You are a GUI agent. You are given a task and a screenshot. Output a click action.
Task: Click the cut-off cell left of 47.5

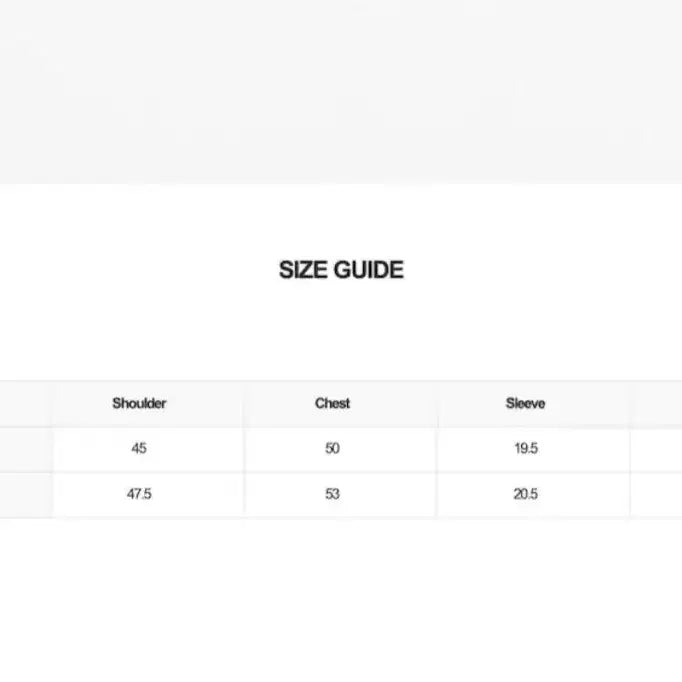26,495
